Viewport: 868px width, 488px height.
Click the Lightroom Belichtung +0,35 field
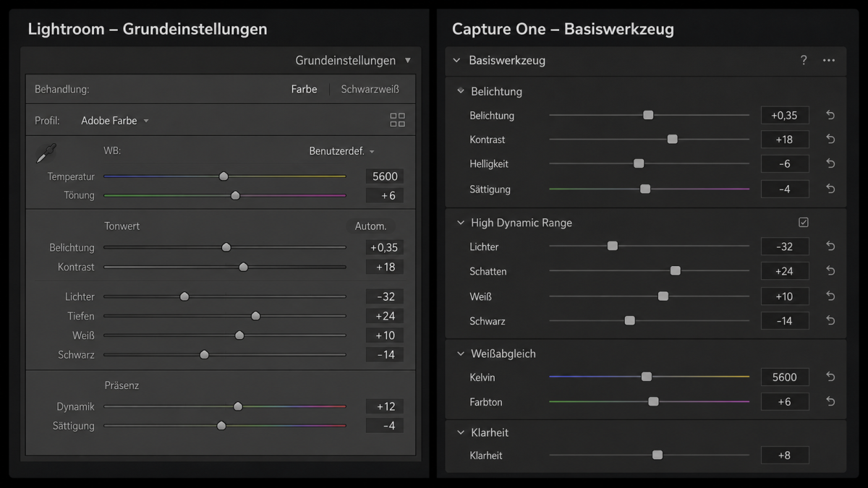385,247
